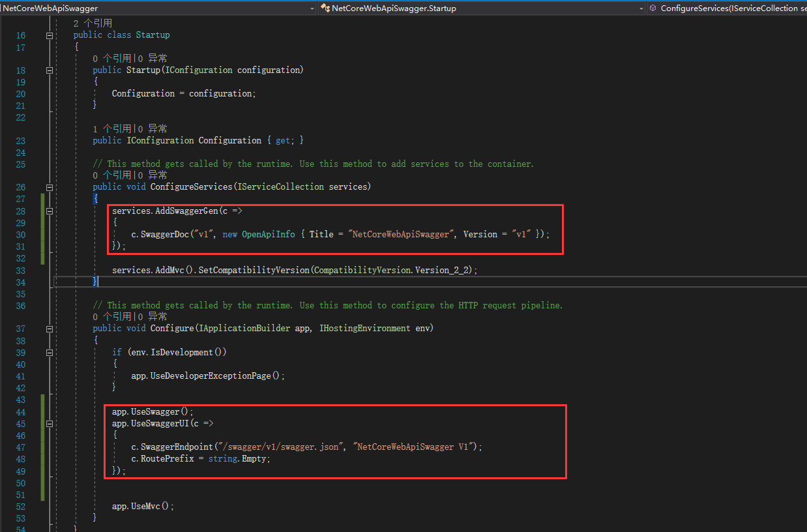Click the 'get' accessor on line 23
Viewport: 807px width, 532px height.
pyautogui.click(x=283, y=141)
